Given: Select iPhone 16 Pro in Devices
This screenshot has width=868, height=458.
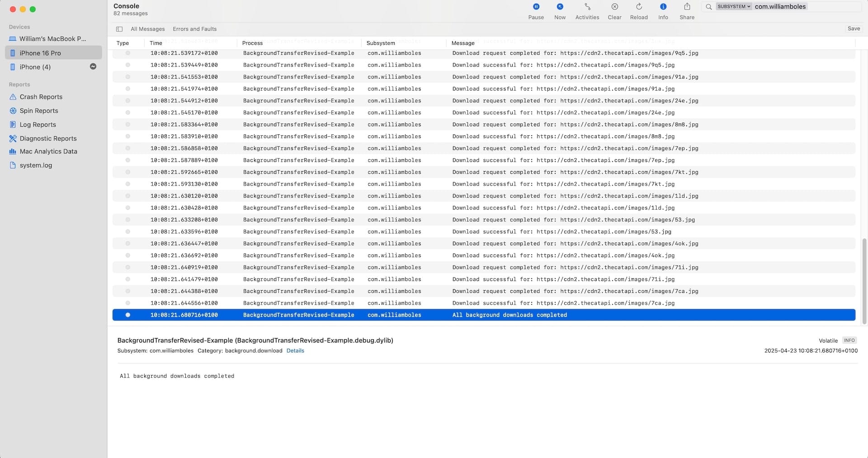Looking at the screenshot, I should (41, 52).
